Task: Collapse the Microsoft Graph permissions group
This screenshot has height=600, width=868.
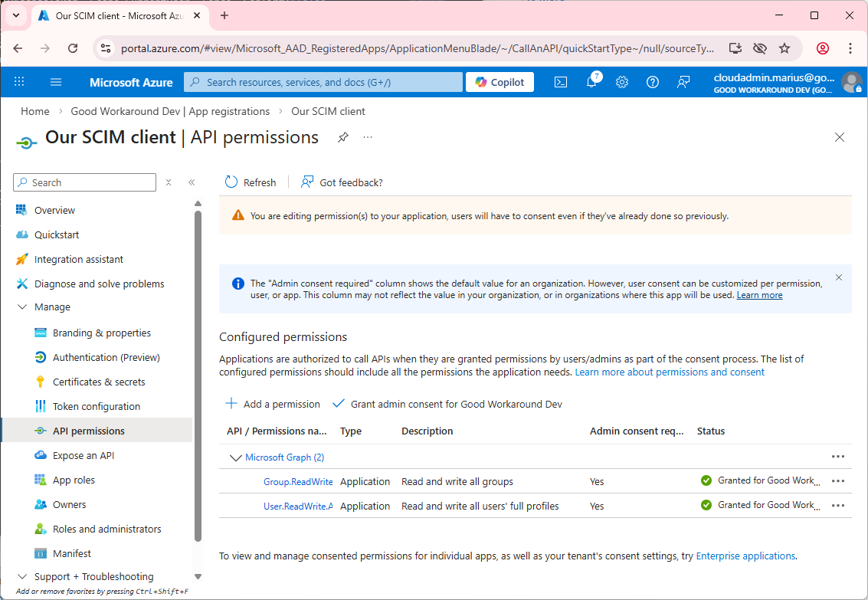Action: click(235, 457)
